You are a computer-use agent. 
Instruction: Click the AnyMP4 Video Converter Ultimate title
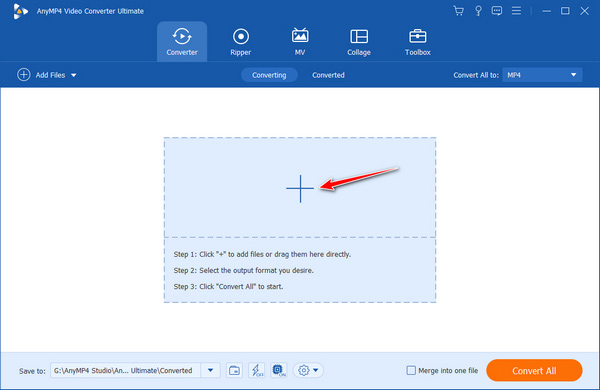point(90,11)
